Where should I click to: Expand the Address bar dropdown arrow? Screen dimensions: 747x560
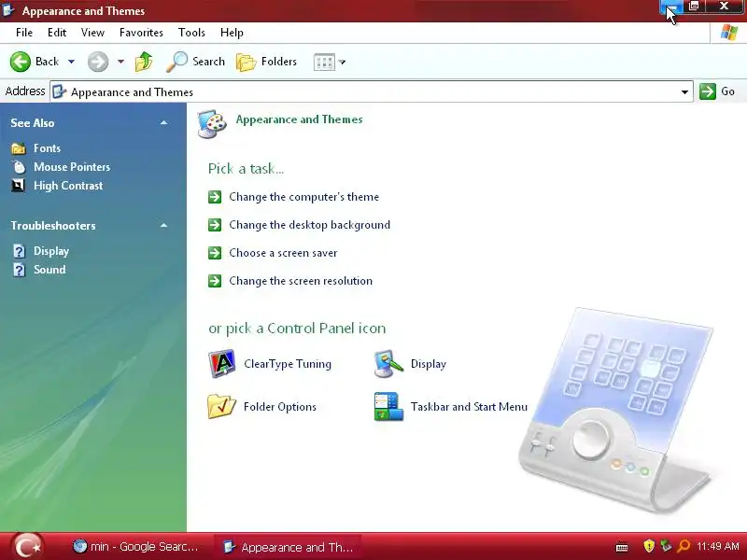pos(684,91)
